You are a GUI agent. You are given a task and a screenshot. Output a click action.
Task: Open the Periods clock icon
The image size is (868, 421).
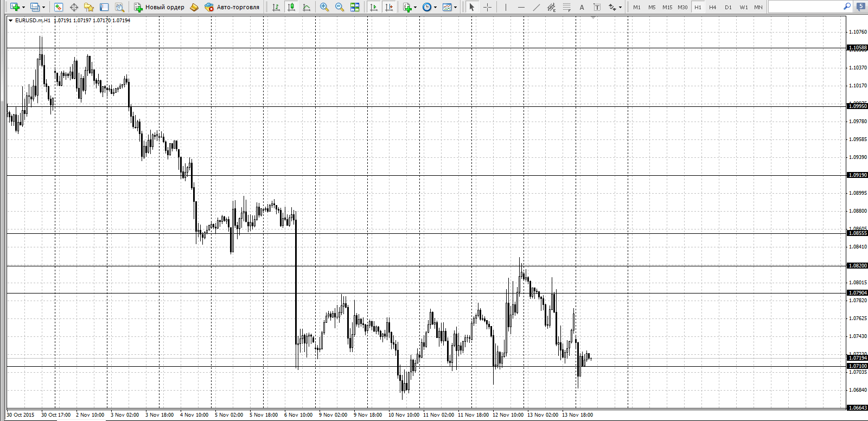427,7
